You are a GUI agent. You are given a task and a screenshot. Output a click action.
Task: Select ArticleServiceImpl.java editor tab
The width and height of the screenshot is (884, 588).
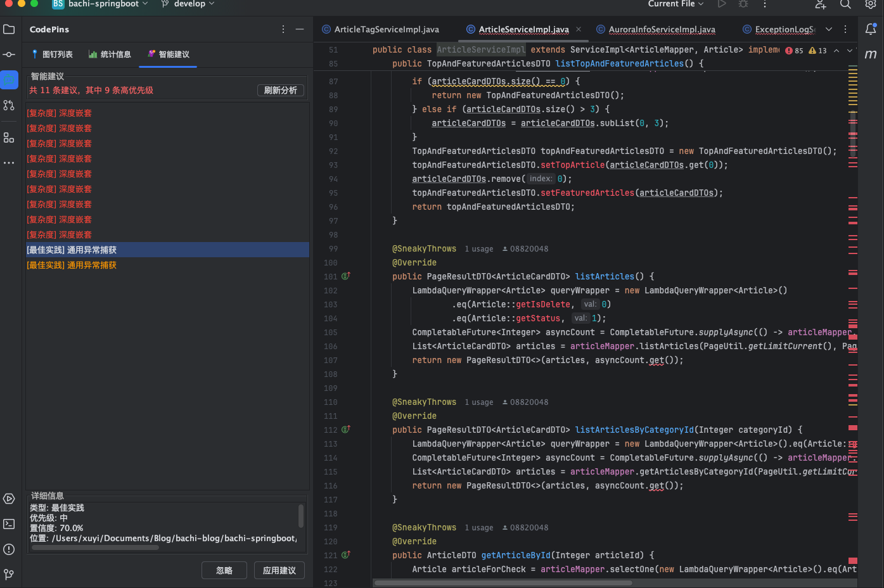[x=518, y=29]
